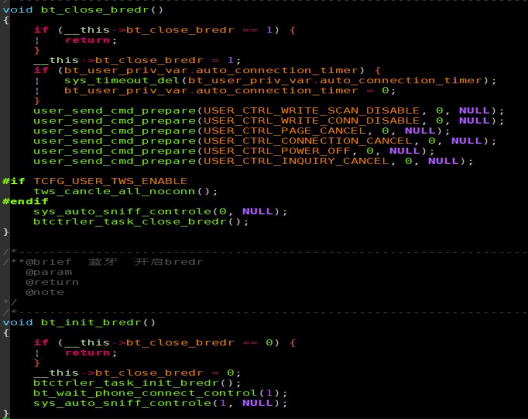Select USER_CTRL_WRITE_SCAN_DISABLE constant
528x419 pixels.
coord(311,110)
